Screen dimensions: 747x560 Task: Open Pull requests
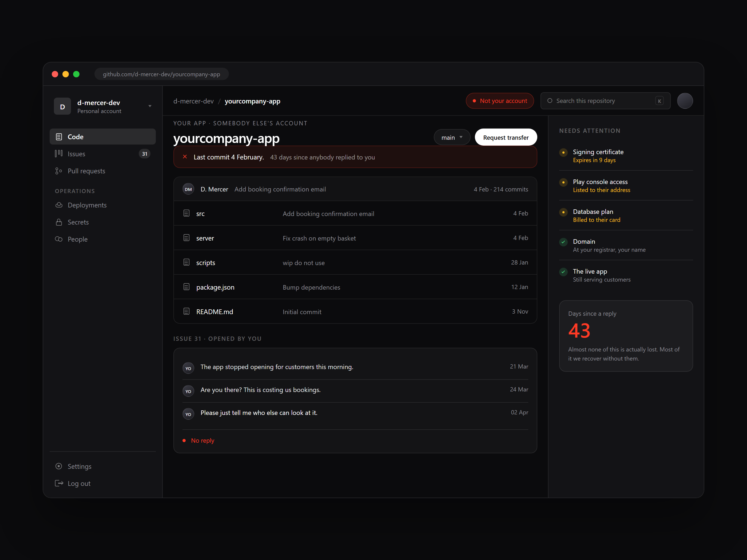[x=103, y=171]
